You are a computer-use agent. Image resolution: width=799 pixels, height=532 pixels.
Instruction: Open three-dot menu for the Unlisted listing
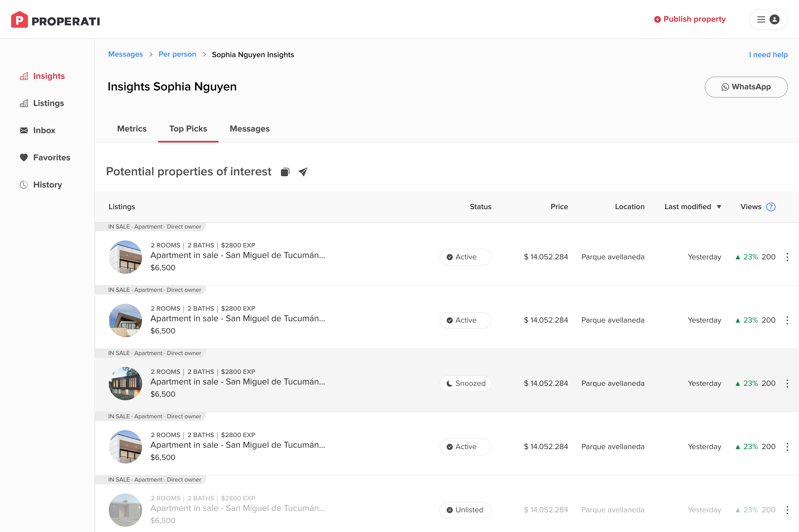[787, 510]
